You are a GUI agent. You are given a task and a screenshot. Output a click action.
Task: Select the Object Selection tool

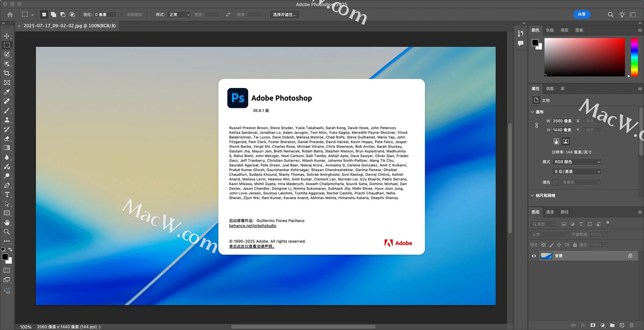(7, 64)
